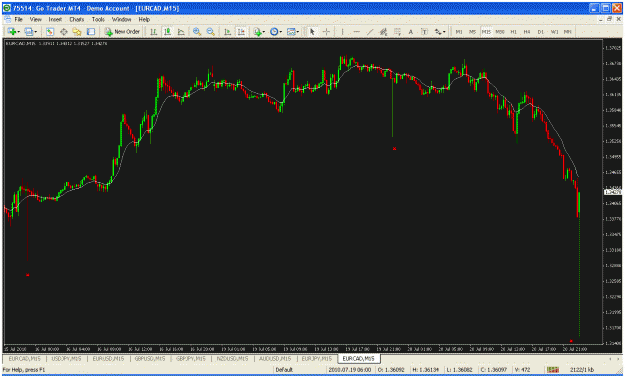Switch to the AUDUSD,M15 chart tab
The image size is (625, 376).
click(275, 359)
